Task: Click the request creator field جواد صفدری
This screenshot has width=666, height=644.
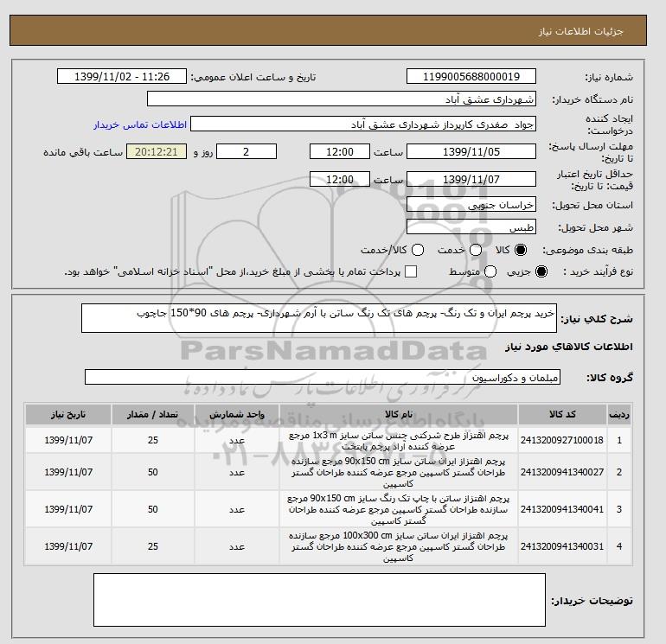Action: point(363,124)
